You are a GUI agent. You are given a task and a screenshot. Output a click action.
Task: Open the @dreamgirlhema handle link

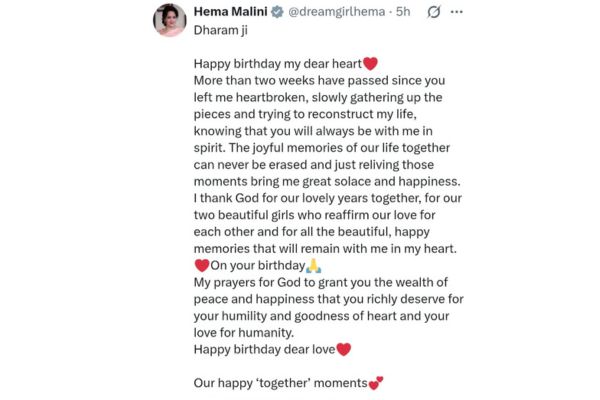[342, 12]
